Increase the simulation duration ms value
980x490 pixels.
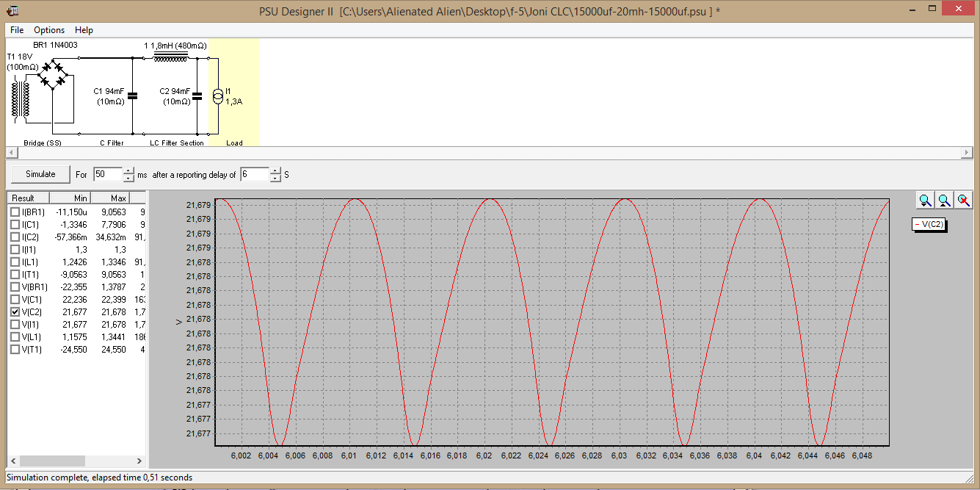click(129, 171)
